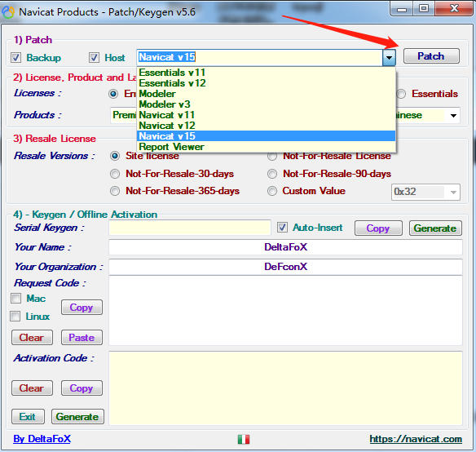Viewport: 476px width, 452px height.
Task: Open the https://navicat.com link
Action: point(416,439)
